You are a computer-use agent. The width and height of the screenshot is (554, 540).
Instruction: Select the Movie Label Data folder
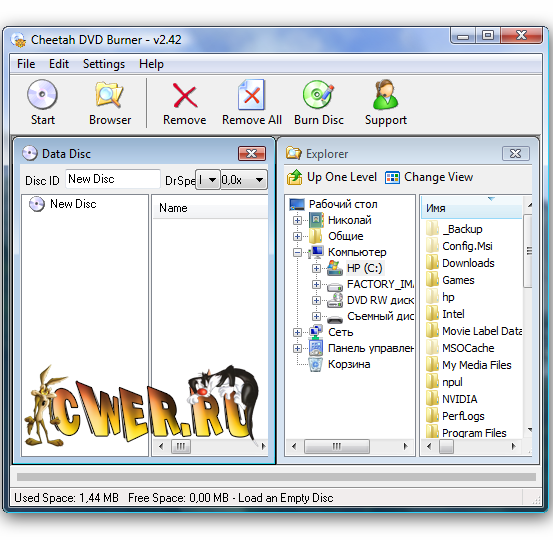pyautogui.click(x=482, y=331)
